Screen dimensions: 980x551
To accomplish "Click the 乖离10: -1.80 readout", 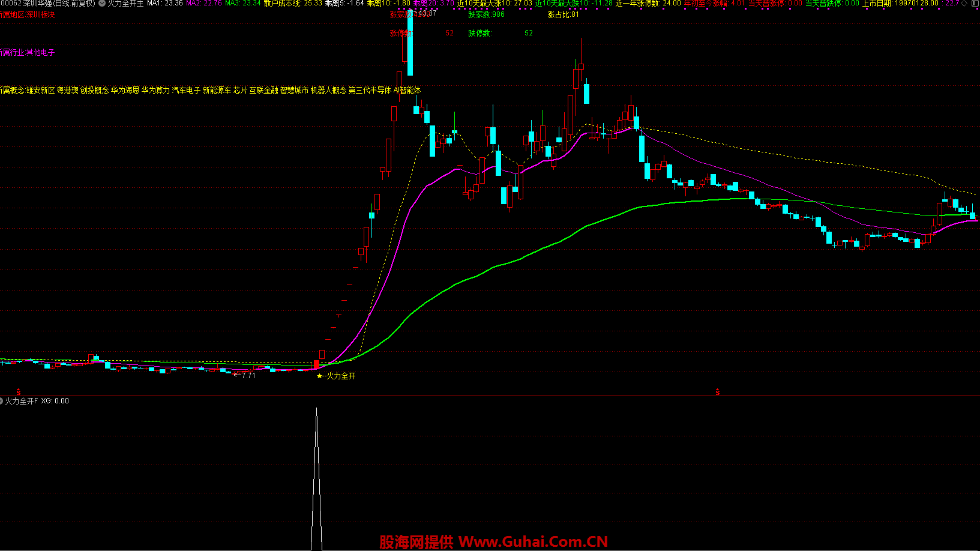I will point(389,4).
